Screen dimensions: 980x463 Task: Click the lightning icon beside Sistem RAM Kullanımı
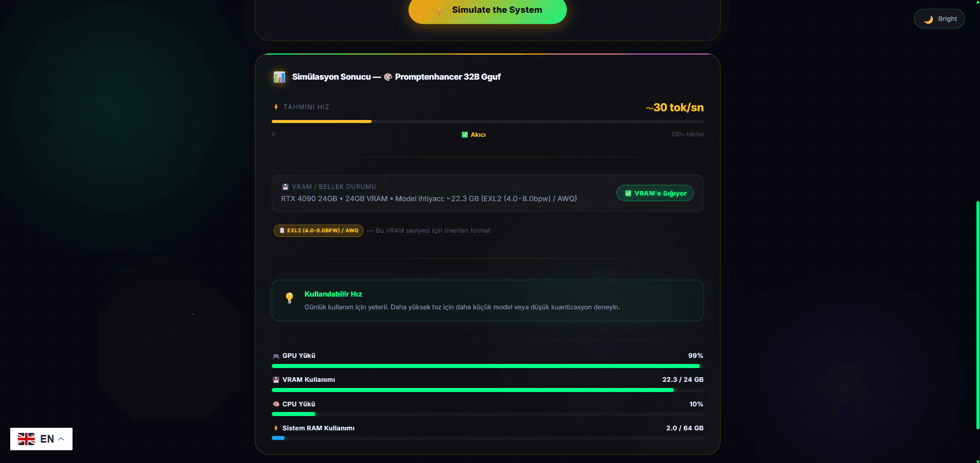point(275,428)
